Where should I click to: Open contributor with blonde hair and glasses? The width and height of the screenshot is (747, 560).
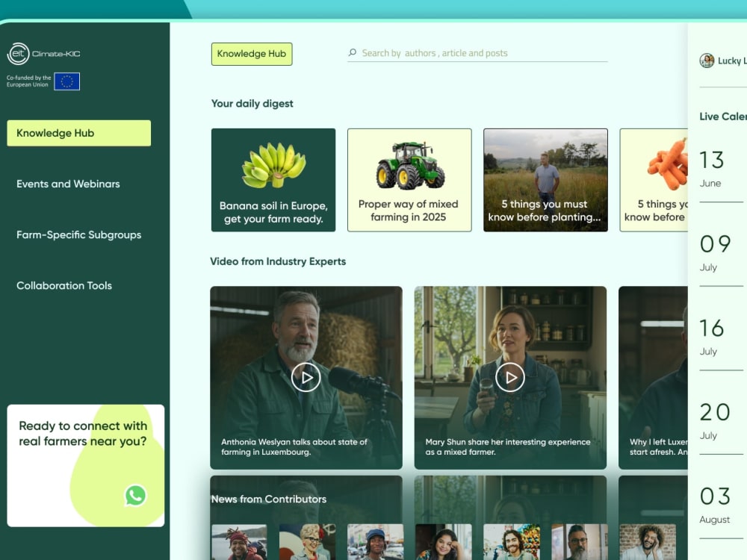[x=307, y=542]
